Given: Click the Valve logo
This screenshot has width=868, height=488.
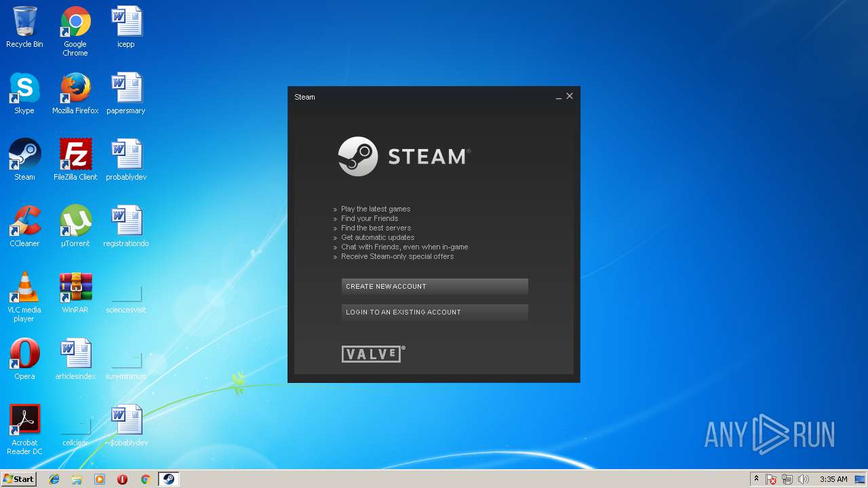Looking at the screenshot, I should (x=373, y=354).
